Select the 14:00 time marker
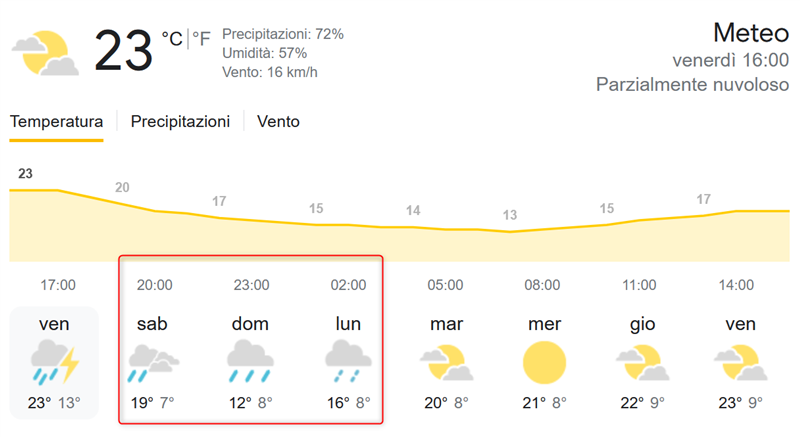Viewport: 800px width, 437px height. 736,285
